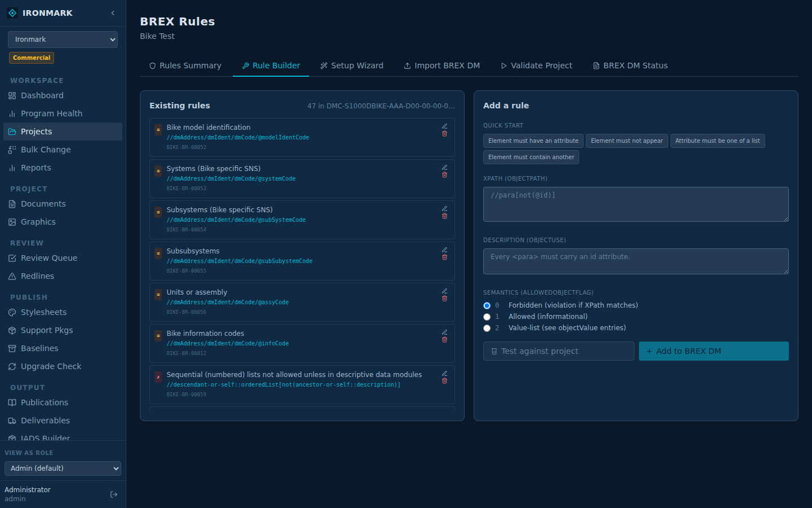Log out with the sign-out icon
Image resolution: width=812 pixels, height=508 pixels.
click(x=114, y=494)
